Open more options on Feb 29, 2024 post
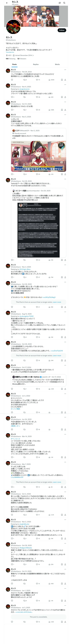This screenshot has height=644, width=72. (x=65, y=70)
